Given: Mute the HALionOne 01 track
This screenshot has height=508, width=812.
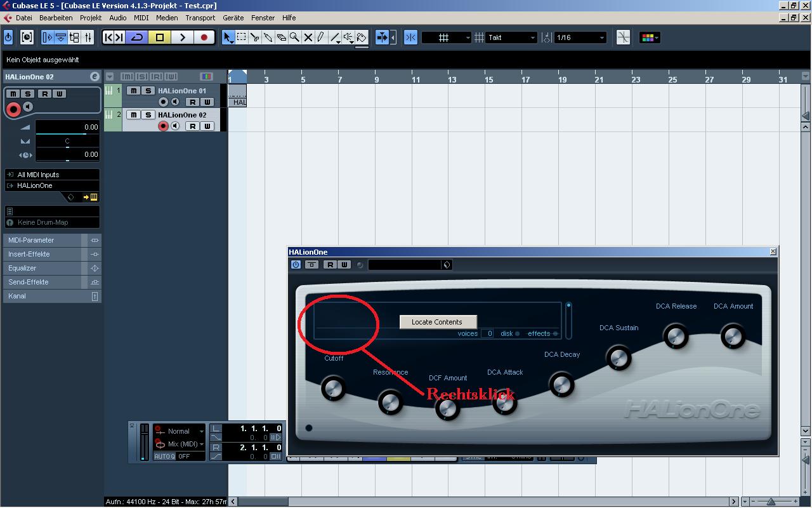Looking at the screenshot, I should 133,91.
